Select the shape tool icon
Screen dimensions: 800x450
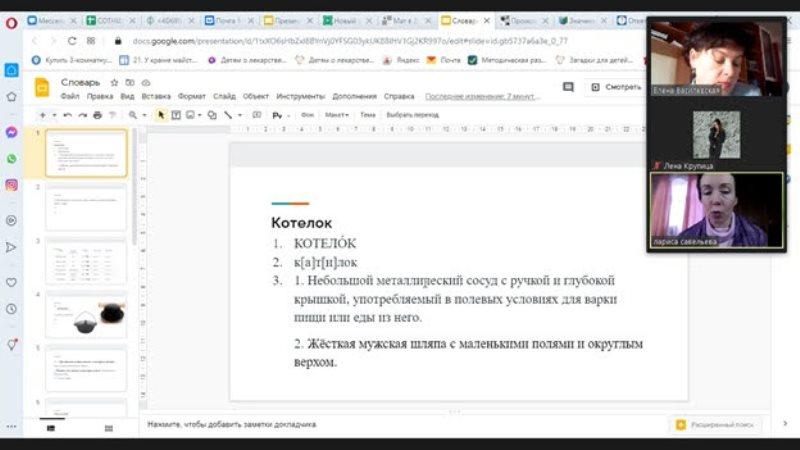[x=212, y=115]
